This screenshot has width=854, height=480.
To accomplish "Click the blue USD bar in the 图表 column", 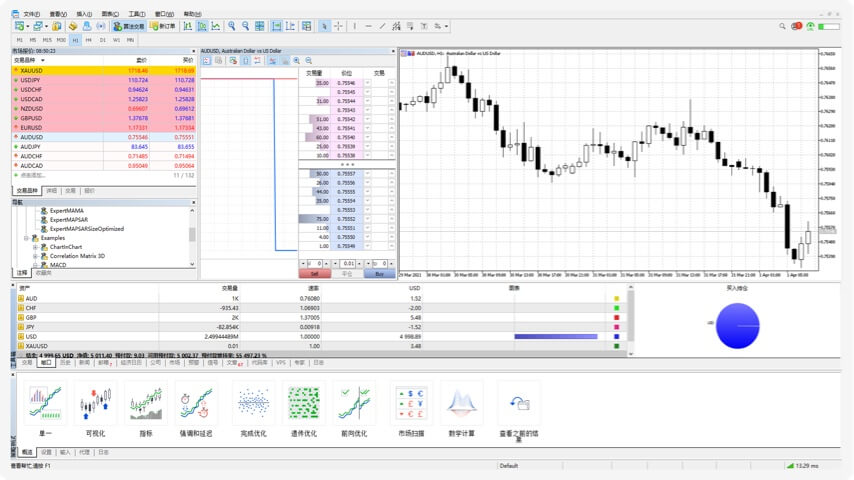I will coord(555,336).
